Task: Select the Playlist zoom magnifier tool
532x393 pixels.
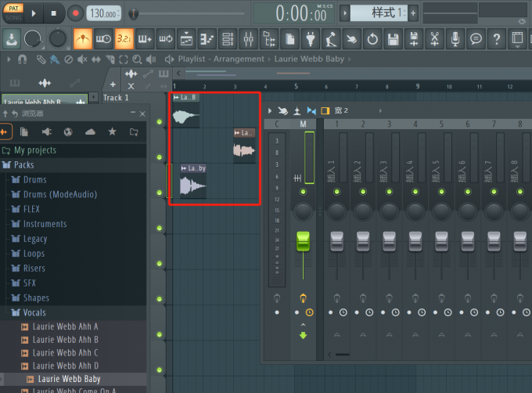Action: (137, 59)
